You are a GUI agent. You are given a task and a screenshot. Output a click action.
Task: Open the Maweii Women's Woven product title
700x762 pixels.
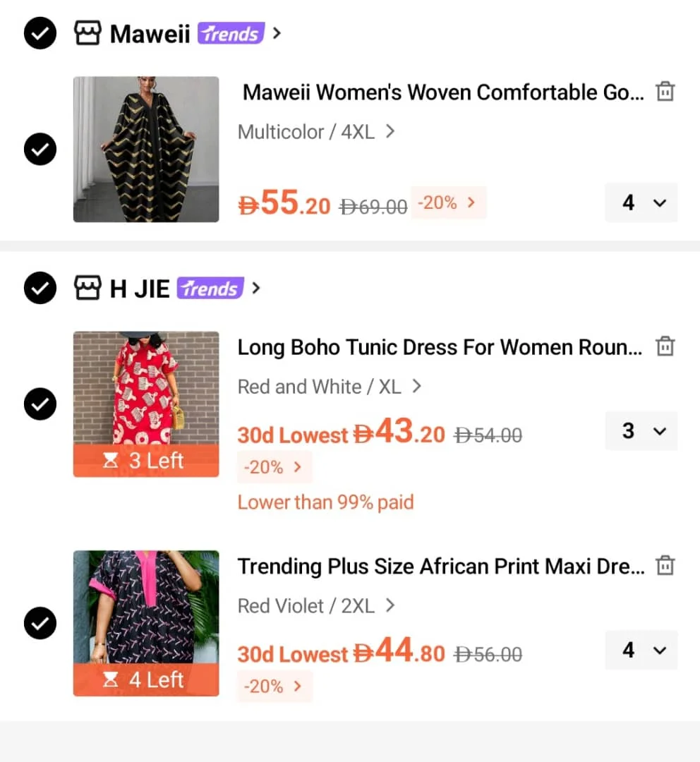[443, 92]
